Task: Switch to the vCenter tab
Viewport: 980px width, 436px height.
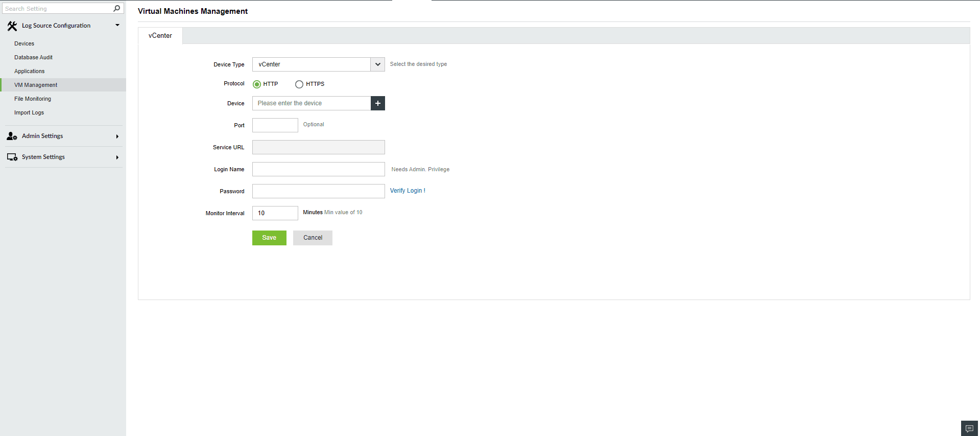Action: click(x=160, y=36)
